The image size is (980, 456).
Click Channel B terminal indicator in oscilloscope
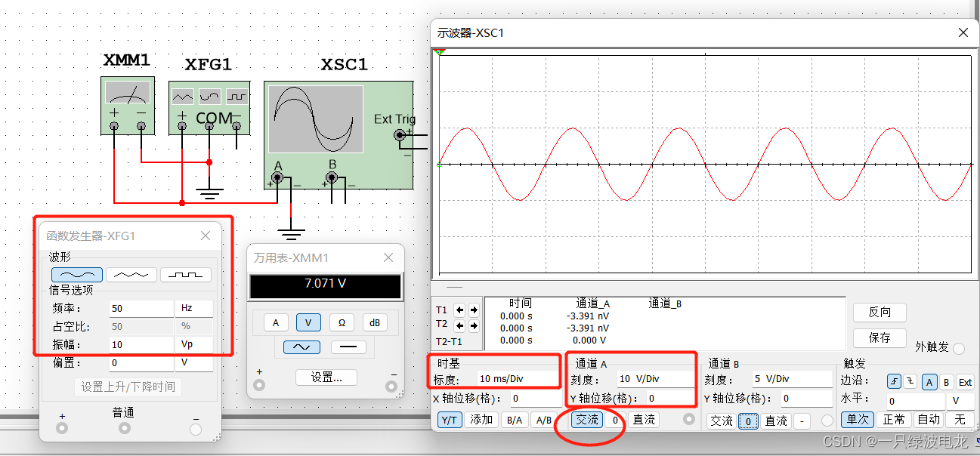(827, 420)
